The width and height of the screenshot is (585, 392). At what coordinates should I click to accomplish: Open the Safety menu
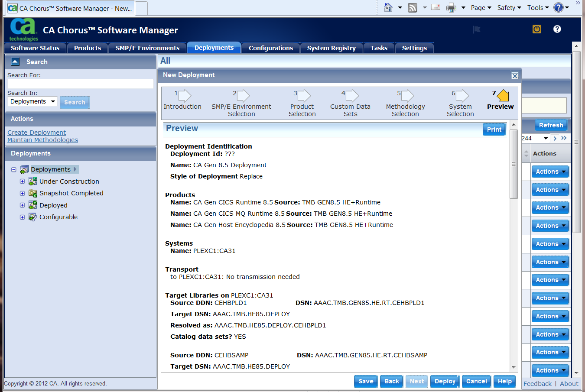[x=509, y=7]
